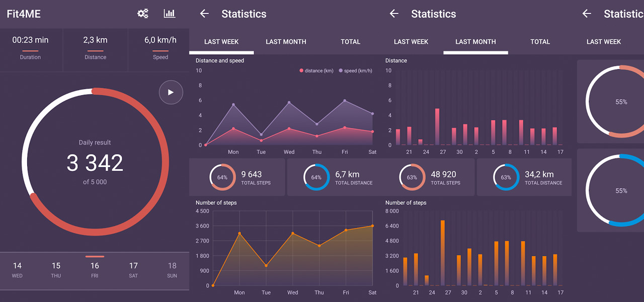Tap 'Number of steps' title in weekly view
The height and width of the screenshot is (302, 644).
(x=216, y=203)
